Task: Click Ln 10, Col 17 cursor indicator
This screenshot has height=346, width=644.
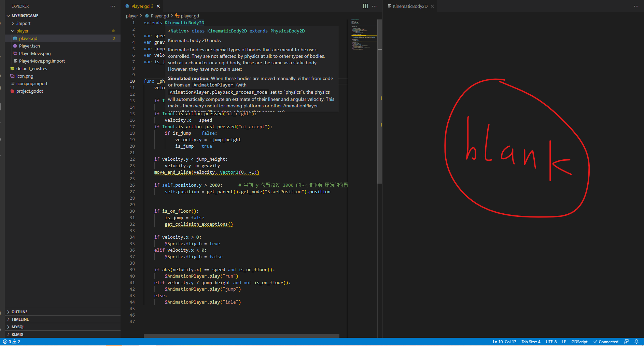Action: (x=504, y=342)
